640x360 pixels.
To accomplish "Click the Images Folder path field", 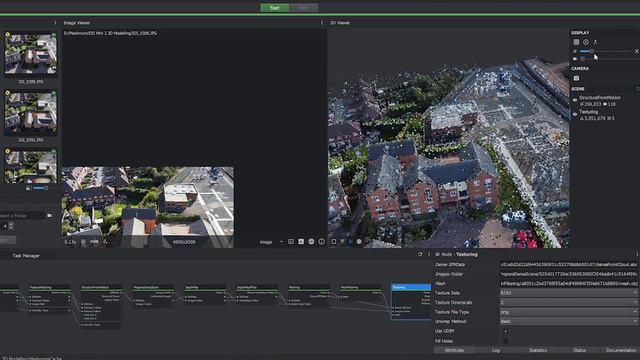I will 569,274.
